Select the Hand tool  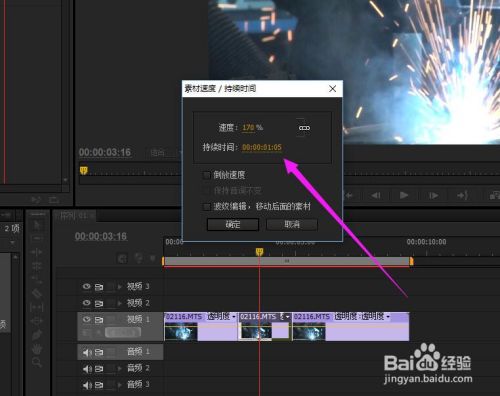pos(37,349)
